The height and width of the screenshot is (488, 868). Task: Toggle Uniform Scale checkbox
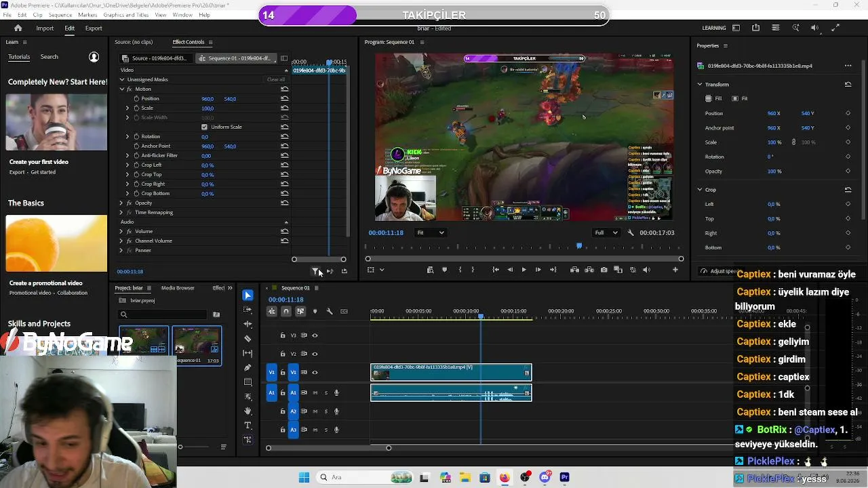(204, 127)
